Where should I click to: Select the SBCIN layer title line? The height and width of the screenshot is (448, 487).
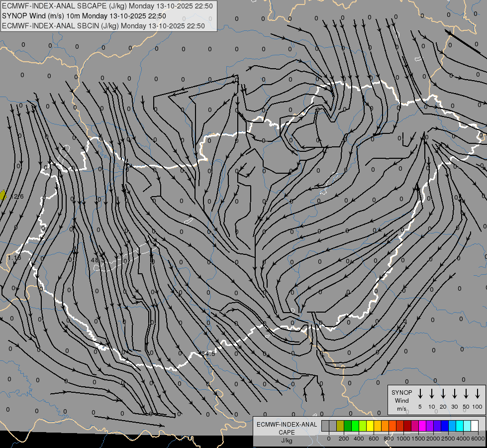[x=103, y=26]
